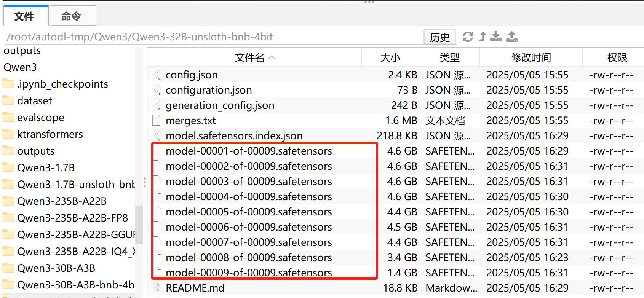
Task: Open the dataset folder in tree
Action: (x=35, y=101)
